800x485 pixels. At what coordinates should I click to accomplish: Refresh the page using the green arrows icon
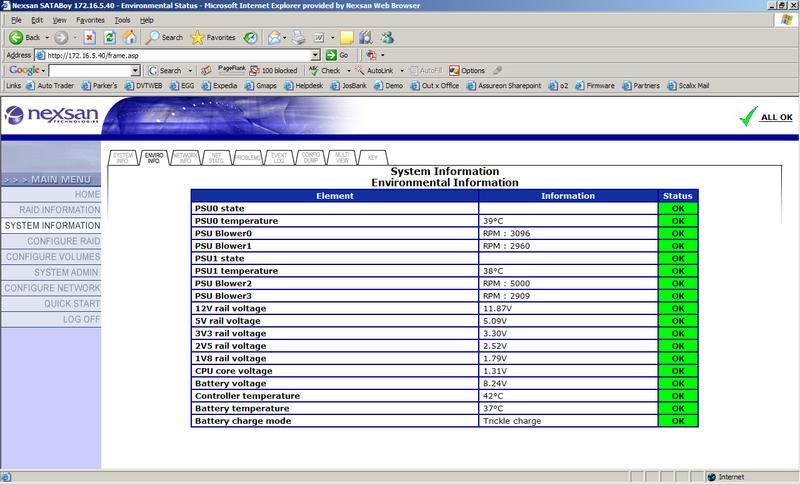pyautogui.click(x=109, y=37)
